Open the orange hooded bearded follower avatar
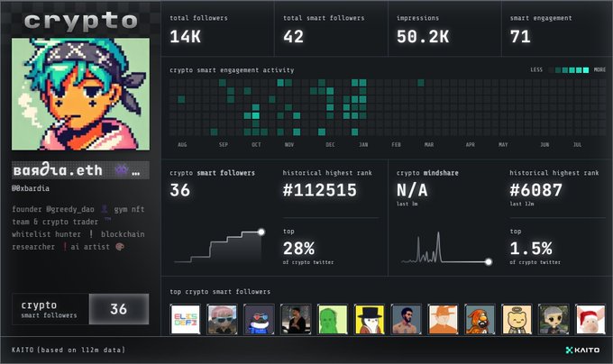 pyautogui.click(x=480, y=319)
